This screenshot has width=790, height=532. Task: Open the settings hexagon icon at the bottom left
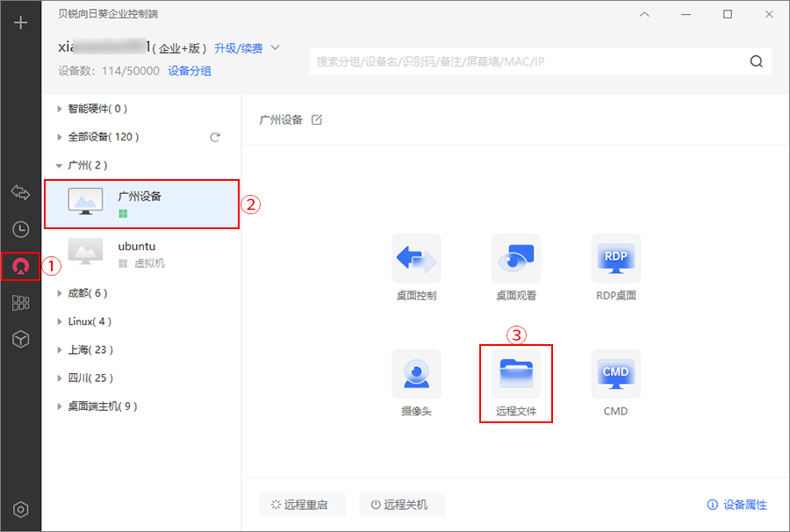click(x=21, y=510)
